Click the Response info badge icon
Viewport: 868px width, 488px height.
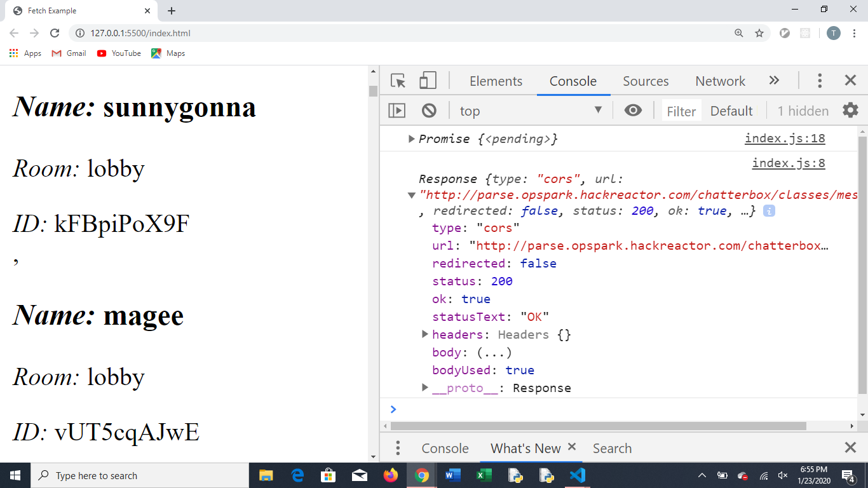pos(769,211)
